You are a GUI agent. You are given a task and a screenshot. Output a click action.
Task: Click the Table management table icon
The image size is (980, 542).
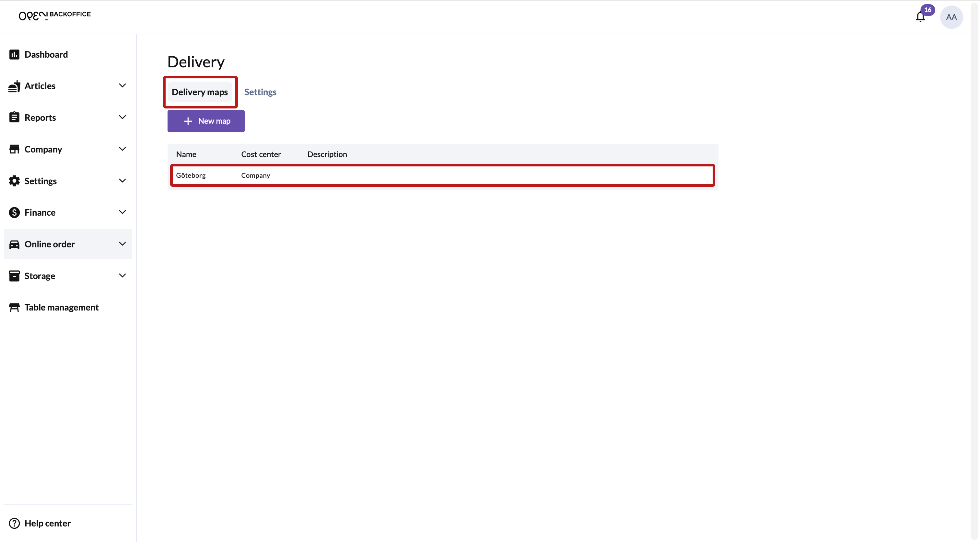tap(15, 308)
